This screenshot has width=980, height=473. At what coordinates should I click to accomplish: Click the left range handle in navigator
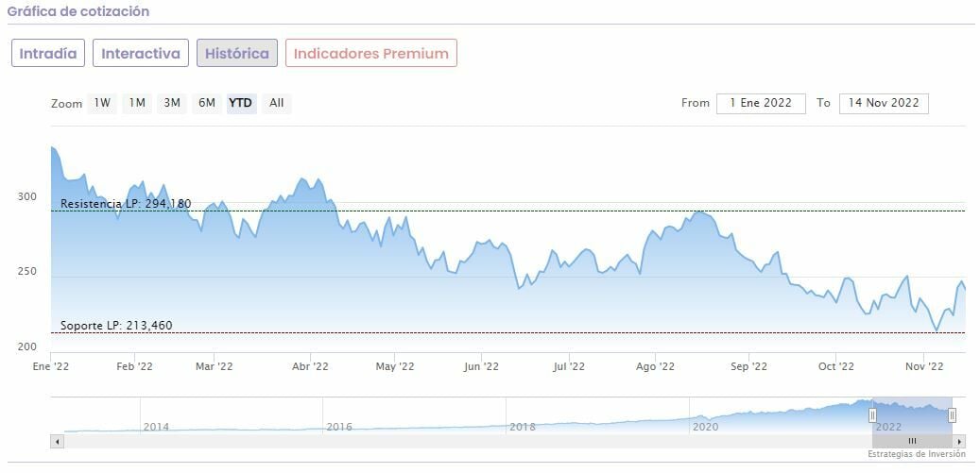click(x=872, y=414)
